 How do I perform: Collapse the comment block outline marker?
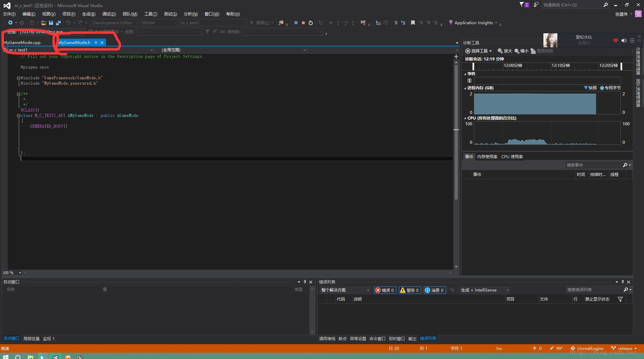[19, 94]
